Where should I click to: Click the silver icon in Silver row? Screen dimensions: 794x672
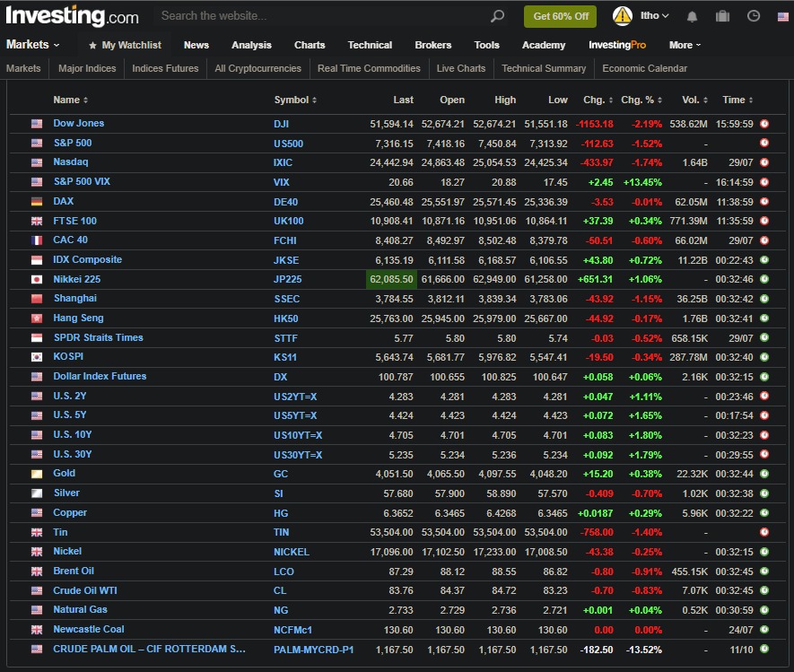tap(37, 493)
